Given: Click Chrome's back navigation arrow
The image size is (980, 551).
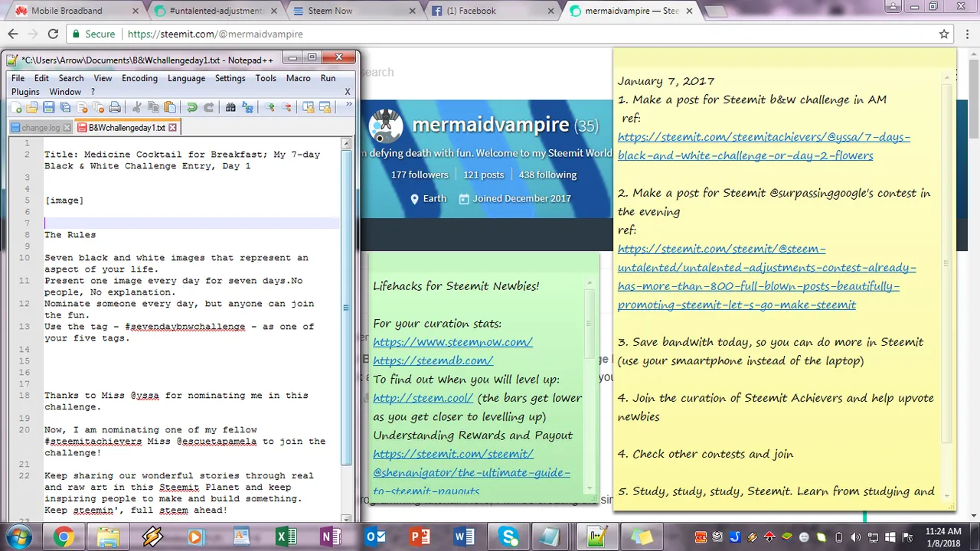Looking at the screenshot, I should click(12, 34).
